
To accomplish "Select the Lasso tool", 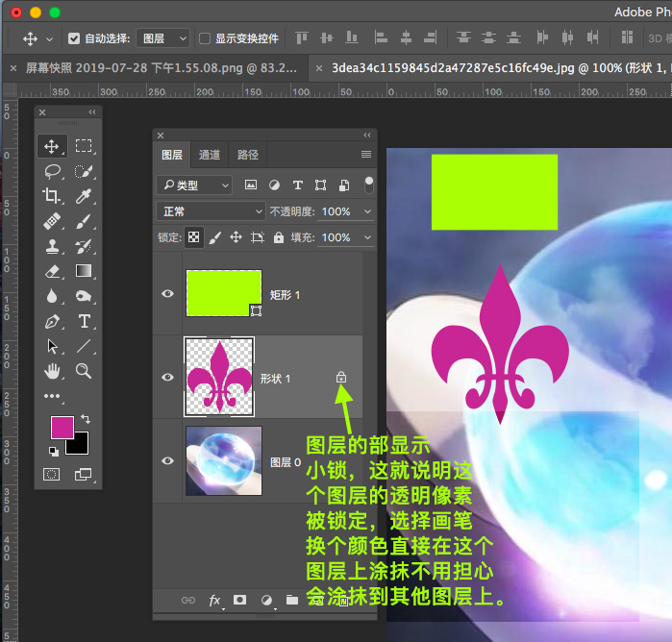I will tap(51, 171).
